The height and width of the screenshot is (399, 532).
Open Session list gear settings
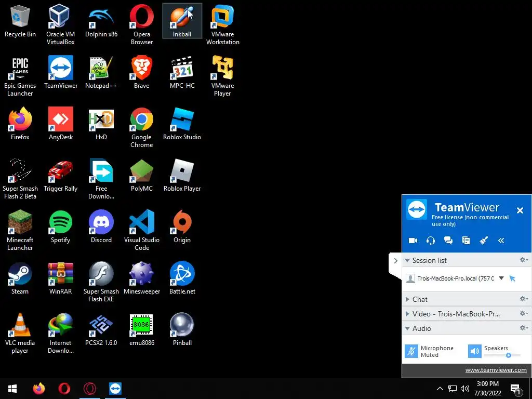(524, 260)
